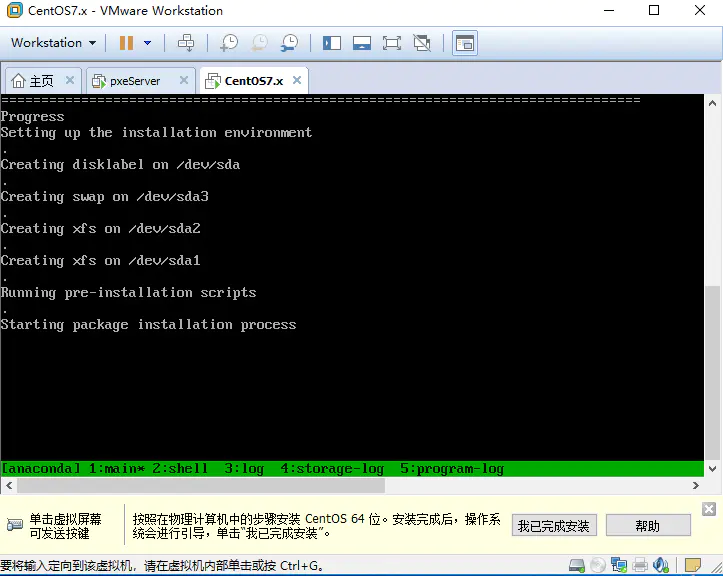Click the 'Progress' heading in the console
723x576 pixels.
[32, 117]
